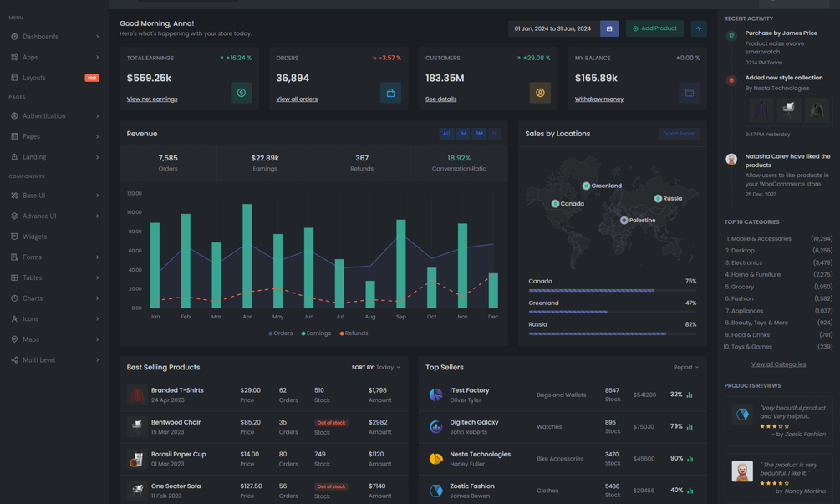
Task: Click the shopping bag icon in Orders card
Action: (x=390, y=93)
